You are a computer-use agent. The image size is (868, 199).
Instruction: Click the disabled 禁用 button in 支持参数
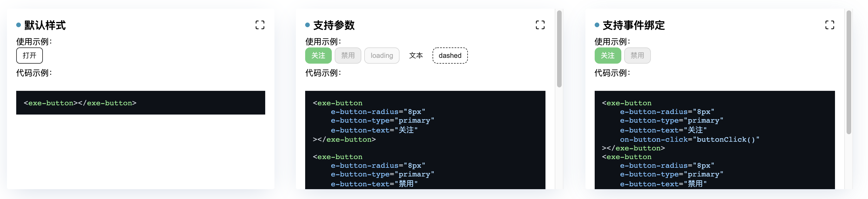tap(348, 56)
